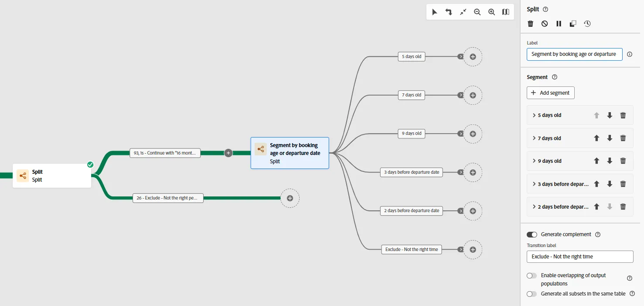Open help for Generate complement
Image resolution: width=644 pixels, height=306 pixels.
(598, 234)
